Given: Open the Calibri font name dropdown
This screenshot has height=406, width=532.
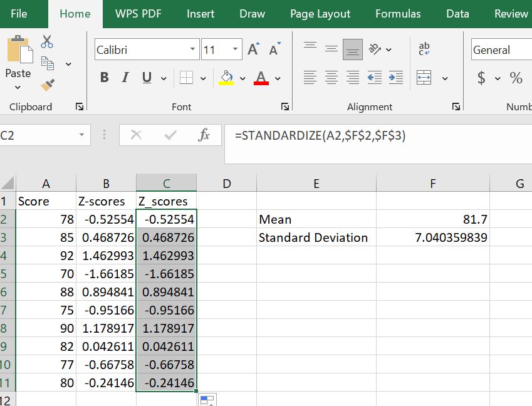Looking at the screenshot, I should [193, 49].
